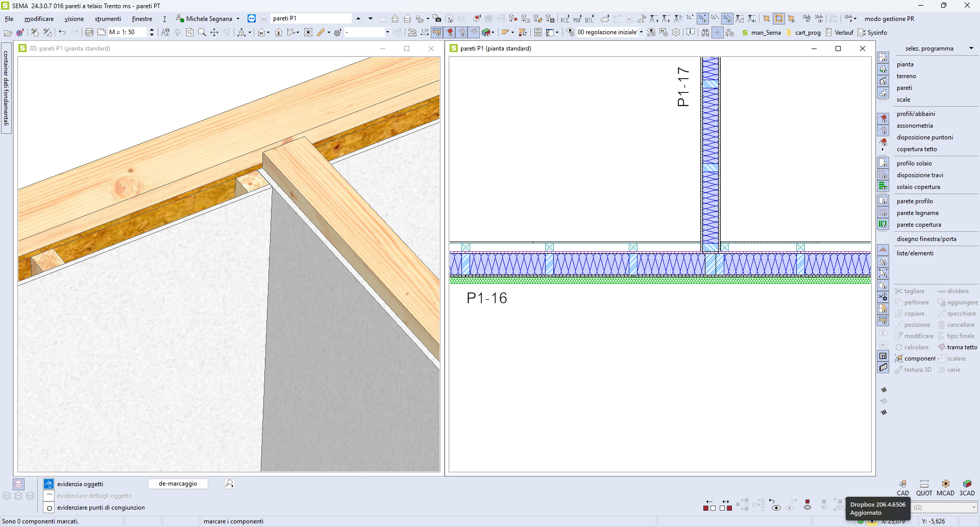Screen dimensions: 980x527
Task: Click the binoculars search icon
Action: pos(705,32)
